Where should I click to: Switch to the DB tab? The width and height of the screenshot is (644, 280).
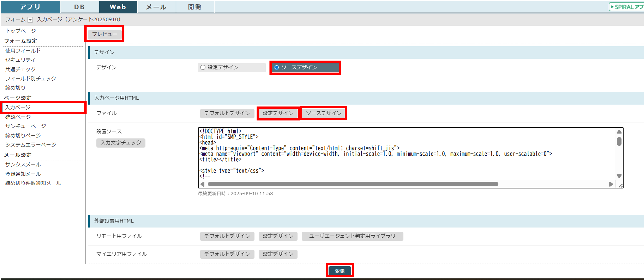(x=79, y=7)
